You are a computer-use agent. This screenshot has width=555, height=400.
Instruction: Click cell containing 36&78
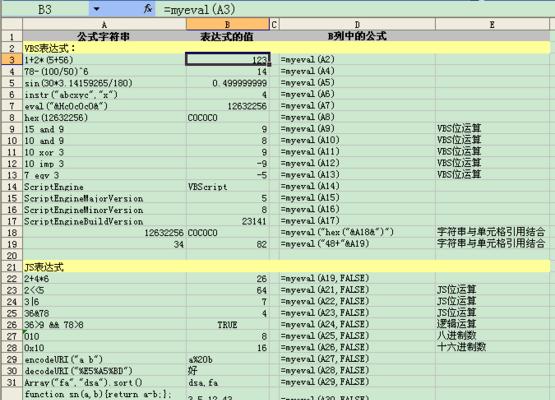coord(104,314)
